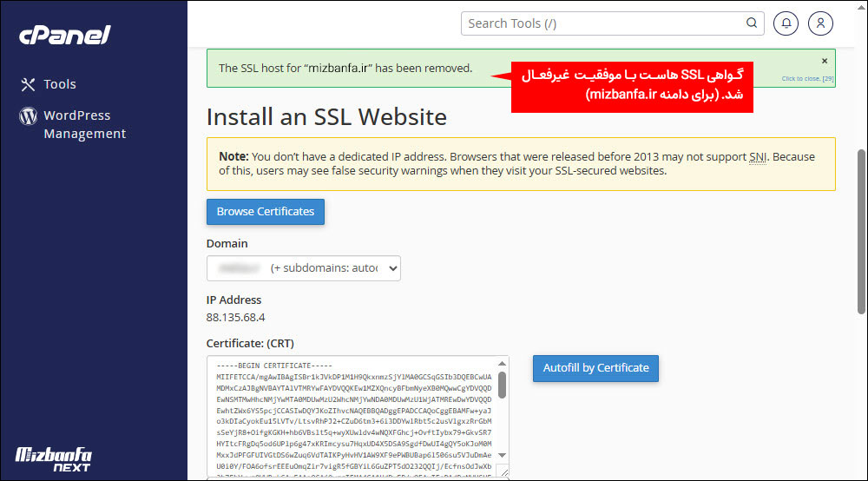Click the 'Click to close' link

click(x=807, y=79)
